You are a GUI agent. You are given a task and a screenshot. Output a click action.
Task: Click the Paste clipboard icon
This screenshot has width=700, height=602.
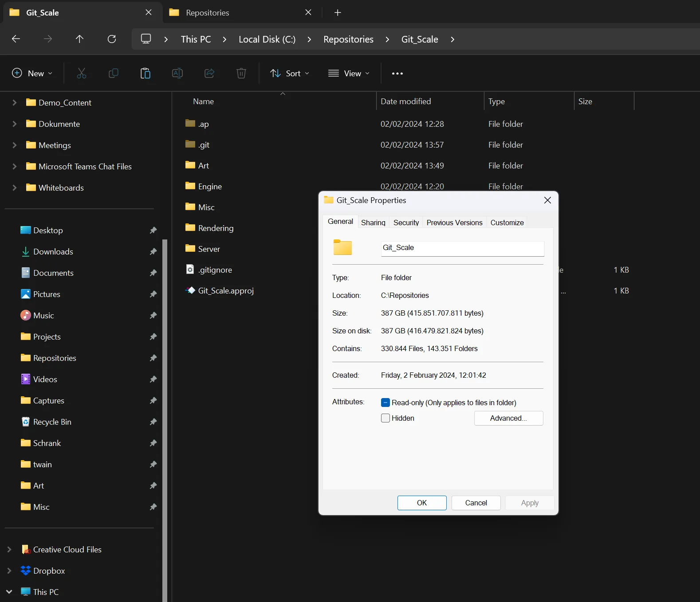(146, 73)
